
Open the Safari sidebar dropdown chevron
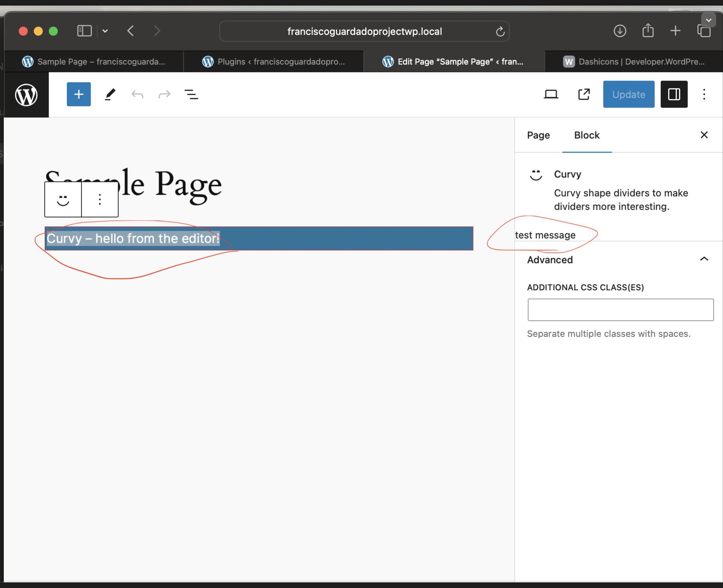pos(105,31)
